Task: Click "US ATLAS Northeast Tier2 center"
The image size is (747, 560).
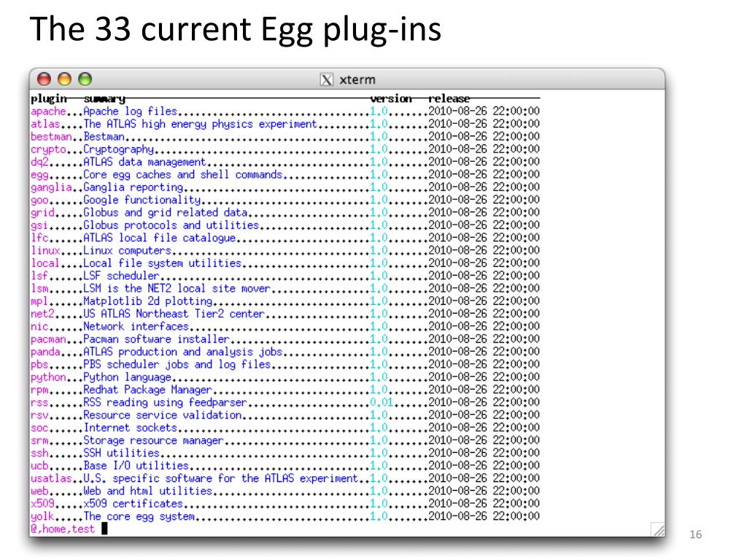Action: click(x=174, y=314)
